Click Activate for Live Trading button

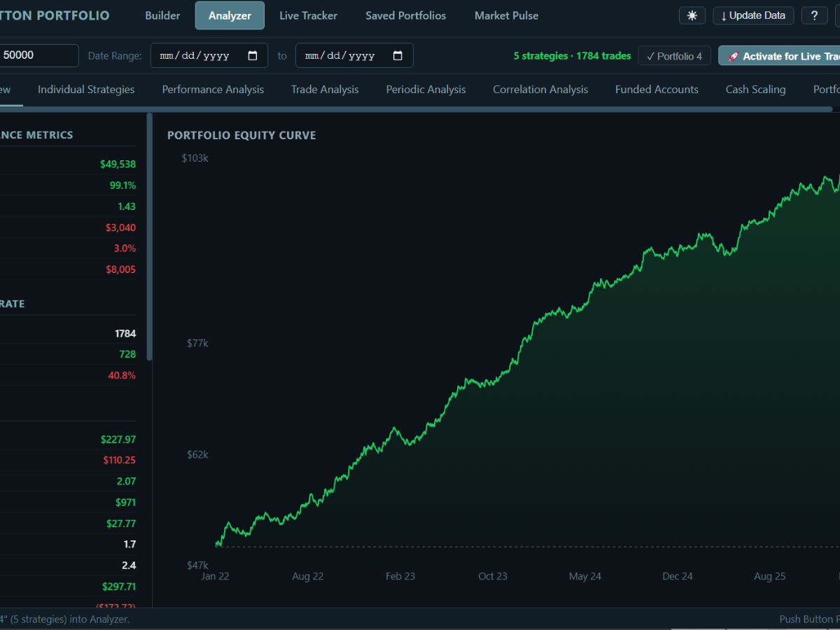779,56
